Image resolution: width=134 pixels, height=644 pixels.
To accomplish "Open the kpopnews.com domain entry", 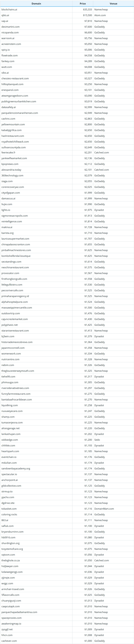I will (x=10, y=164).
